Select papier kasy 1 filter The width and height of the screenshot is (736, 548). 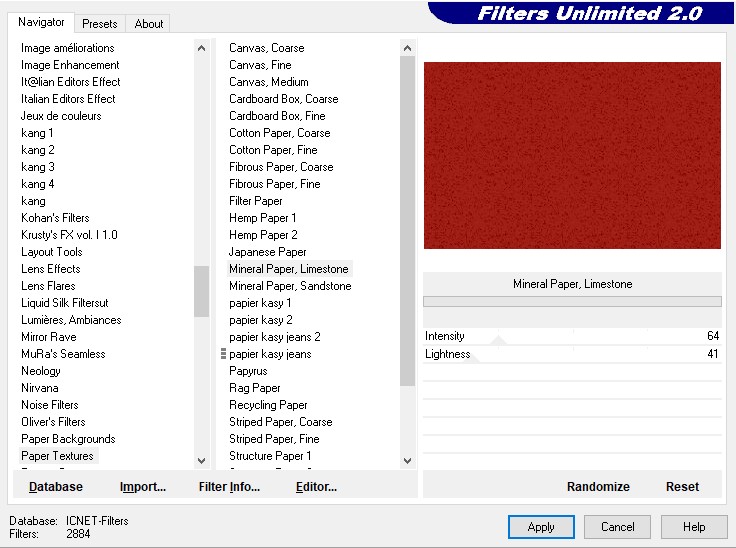pyautogui.click(x=260, y=302)
